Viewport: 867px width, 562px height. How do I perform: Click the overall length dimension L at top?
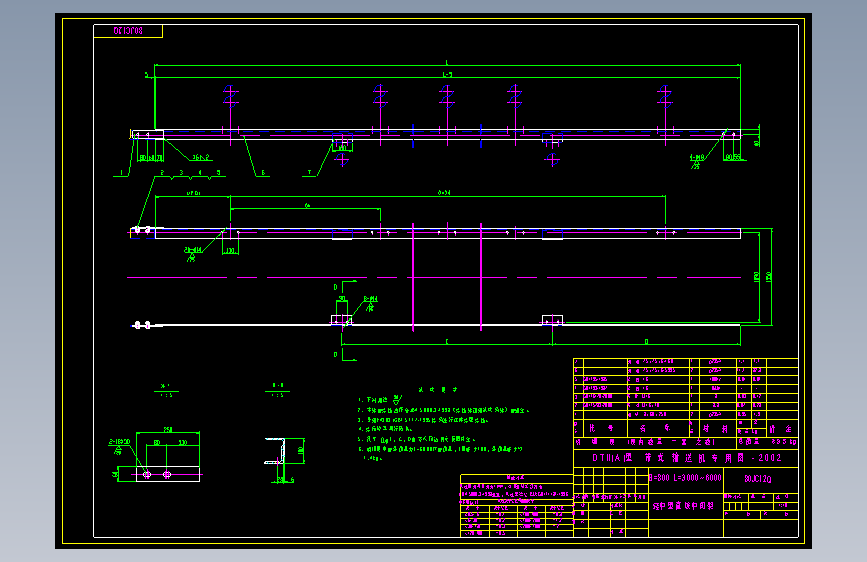point(447,63)
